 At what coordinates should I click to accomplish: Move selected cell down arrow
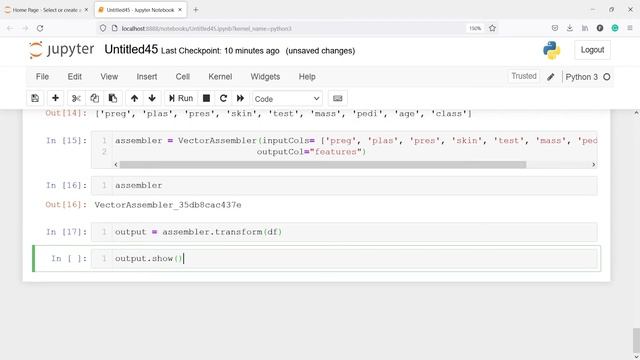(x=152, y=98)
